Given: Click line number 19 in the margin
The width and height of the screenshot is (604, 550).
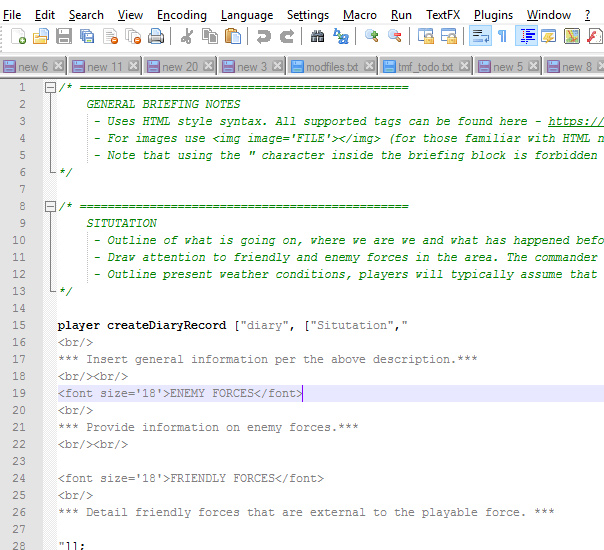Looking at the screenshot, I should [x=19, y=393].
